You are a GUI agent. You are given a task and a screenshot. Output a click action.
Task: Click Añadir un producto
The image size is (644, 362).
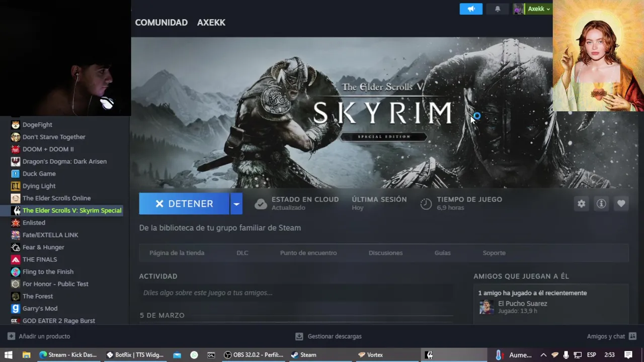39,336
